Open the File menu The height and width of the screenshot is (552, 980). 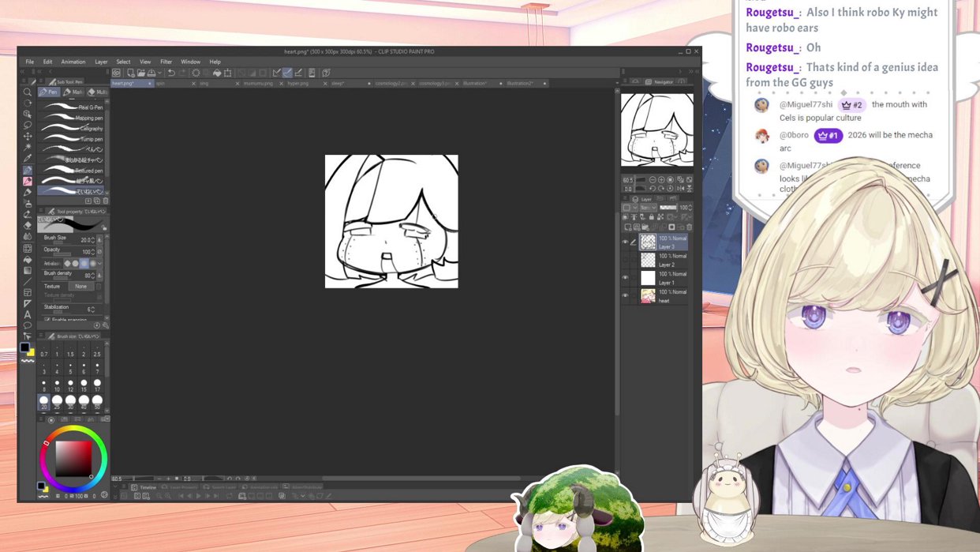[30, 62]
